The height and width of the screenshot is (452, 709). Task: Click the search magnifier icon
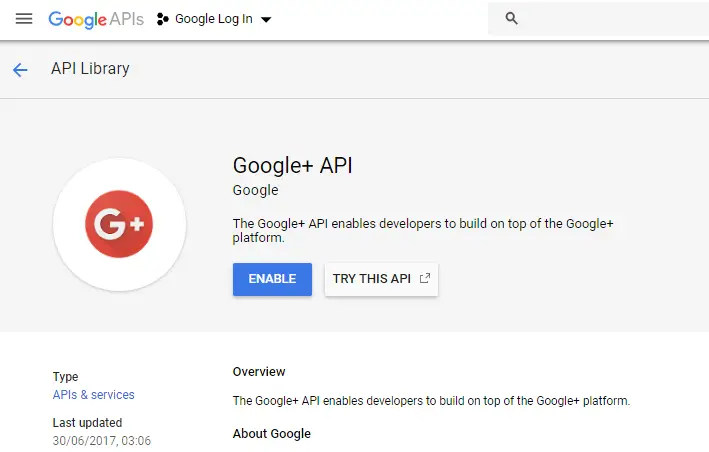pos(511,19)
